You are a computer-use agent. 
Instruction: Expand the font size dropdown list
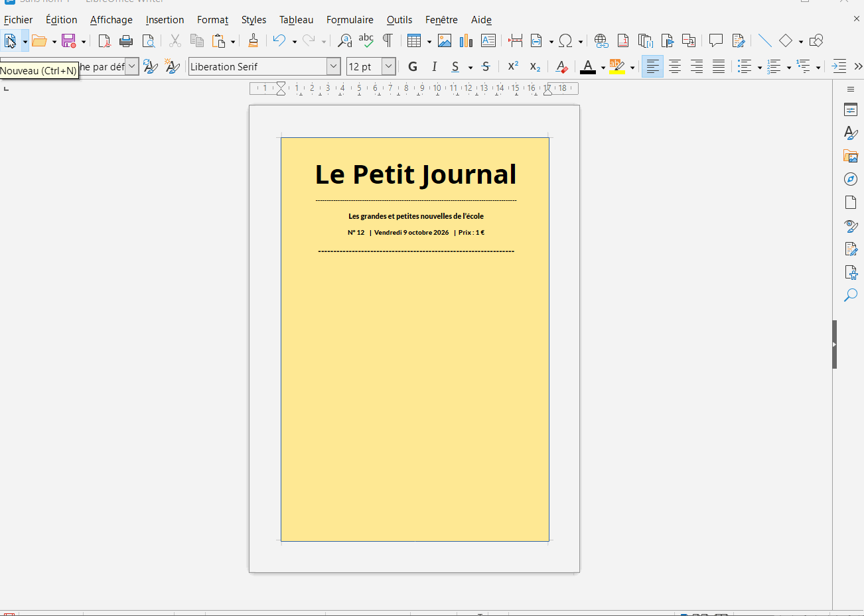coord(389,67)
